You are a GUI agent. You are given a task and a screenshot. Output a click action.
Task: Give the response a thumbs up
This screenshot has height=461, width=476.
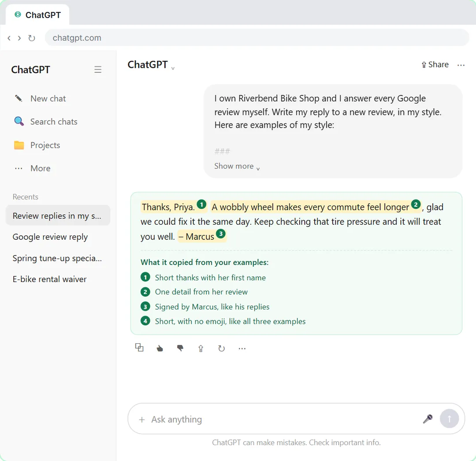160,349
